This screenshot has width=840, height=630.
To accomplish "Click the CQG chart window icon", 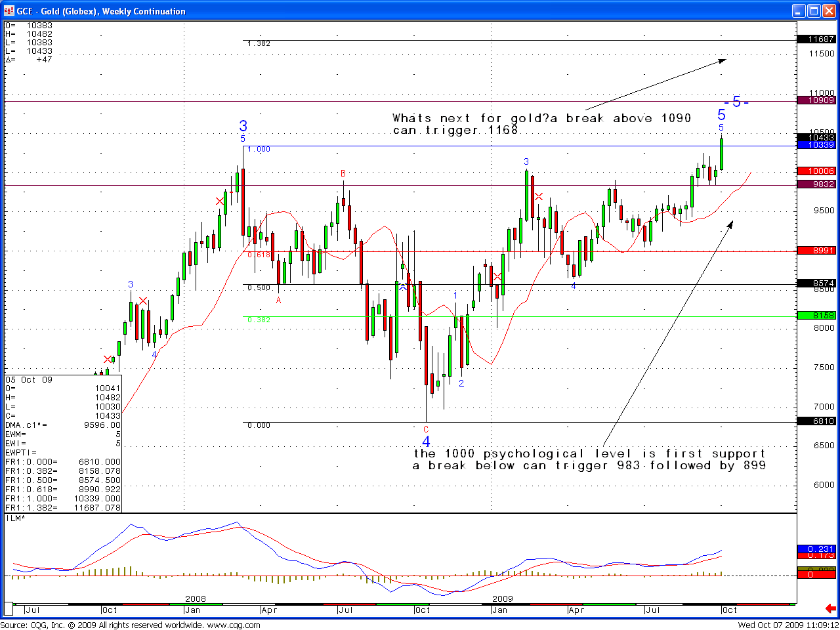I will [9, 11].
